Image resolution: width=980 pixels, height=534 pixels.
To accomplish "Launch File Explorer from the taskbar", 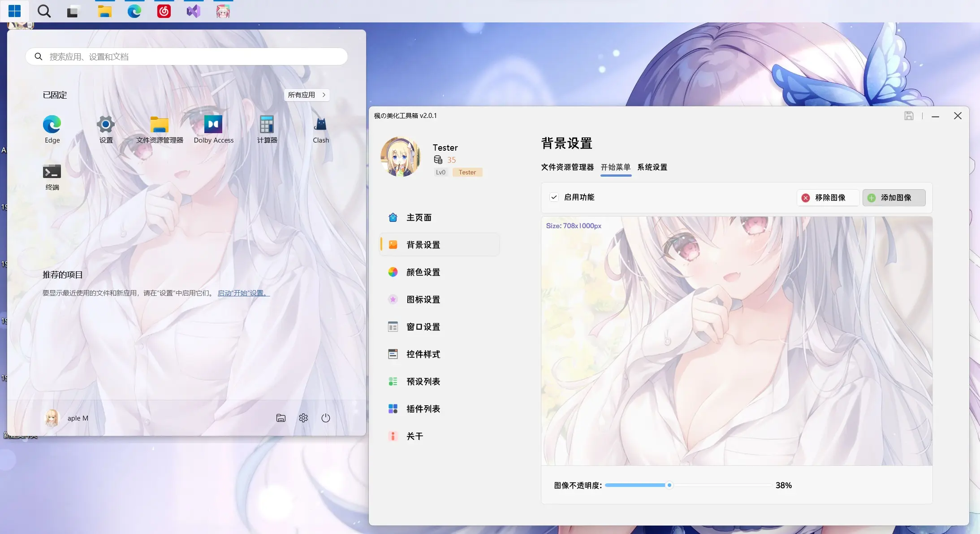I will 104,11.
